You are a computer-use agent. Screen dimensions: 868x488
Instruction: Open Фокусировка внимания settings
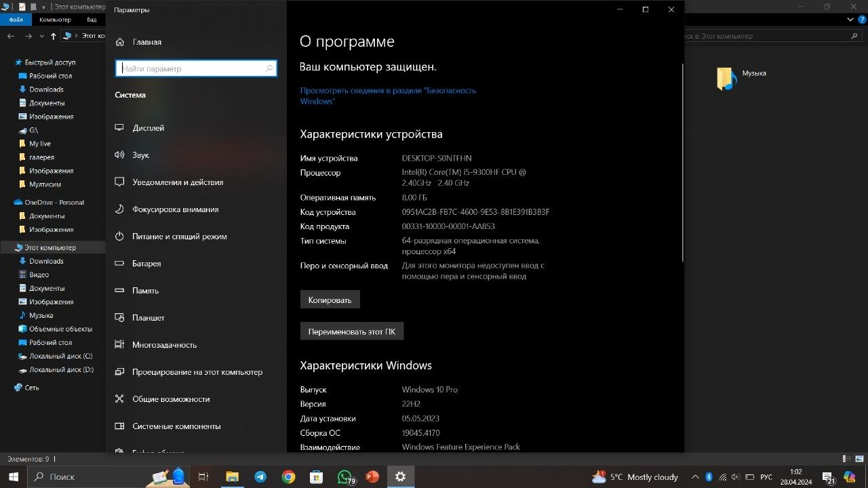tap(167, 209)
